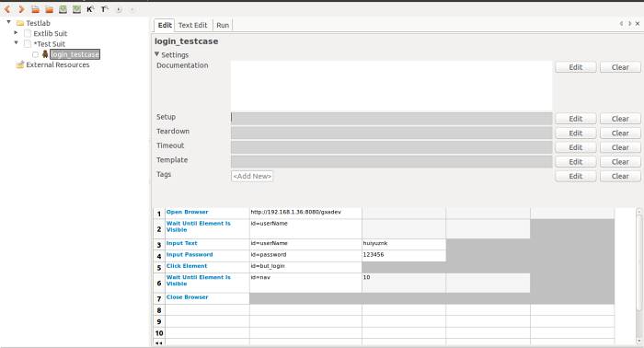The height and width of the screenshot is (348, 644).
Task: Switch to the Run tab
Action: coord(223,25)
